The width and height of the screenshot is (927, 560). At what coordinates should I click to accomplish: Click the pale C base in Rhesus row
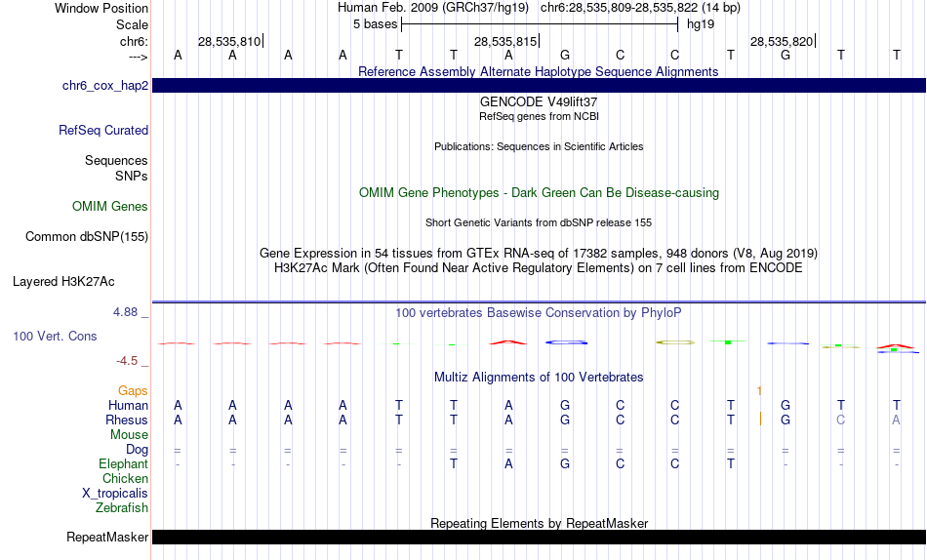pyautogui.click(x=841, y=420)
